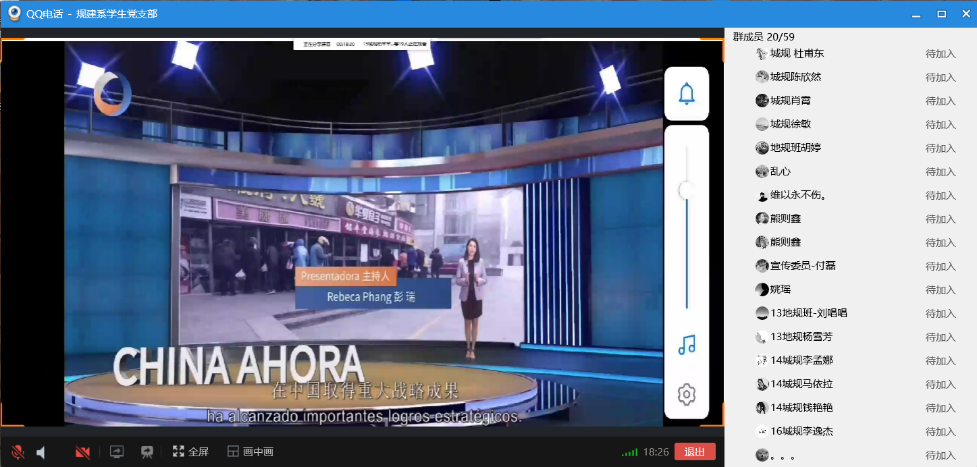Turn on the disabled camera
Screen dimensions: 977x467
tap(82, 452)
